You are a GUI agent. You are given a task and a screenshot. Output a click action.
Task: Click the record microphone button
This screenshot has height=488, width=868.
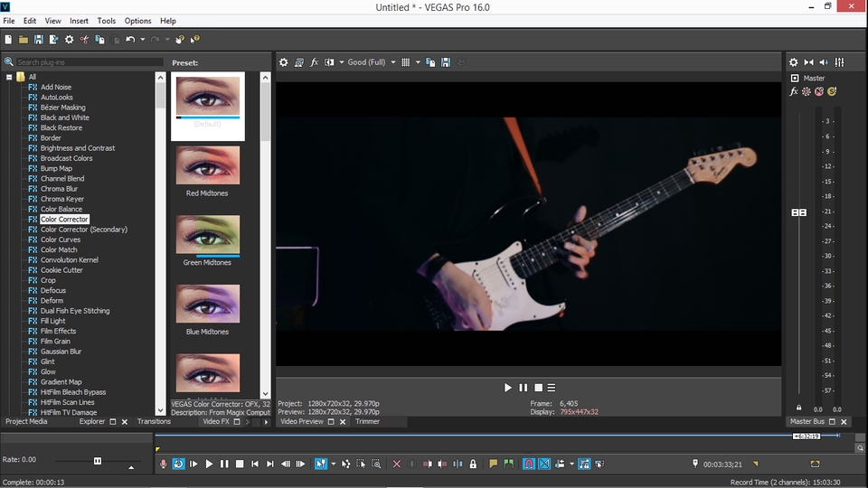point(164,464)
